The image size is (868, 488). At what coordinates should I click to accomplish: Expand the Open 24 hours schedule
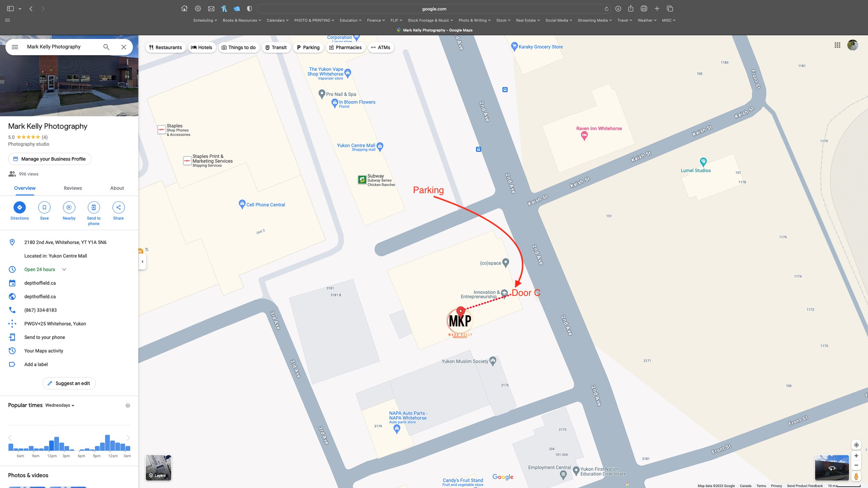click(64, 269)
